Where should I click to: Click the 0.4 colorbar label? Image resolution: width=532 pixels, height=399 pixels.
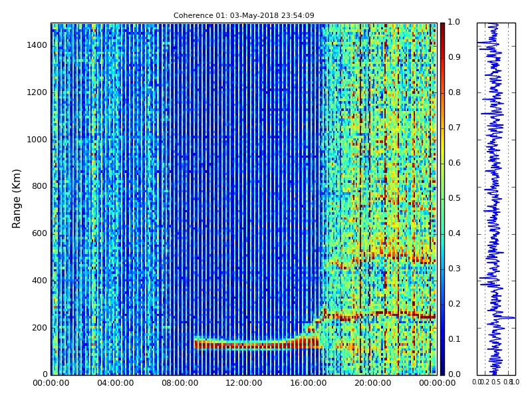tap(454, 233)
